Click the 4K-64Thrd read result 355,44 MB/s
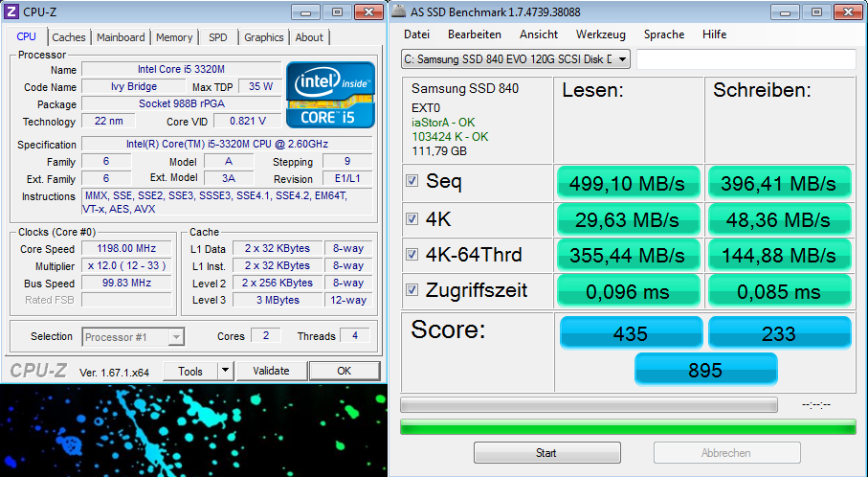The height and width of the screenshot is (477, 868). pyautogui.click(x=628, y=256)
